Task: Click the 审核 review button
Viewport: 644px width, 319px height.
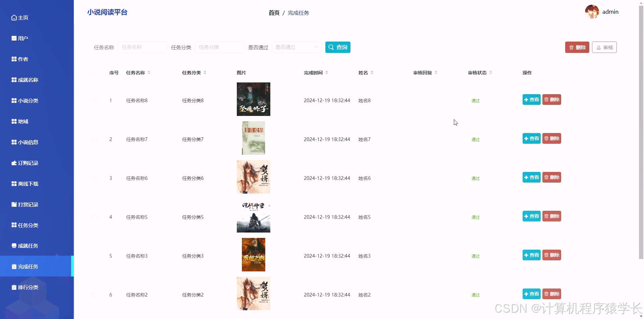Action: click(x=604, y=47)
